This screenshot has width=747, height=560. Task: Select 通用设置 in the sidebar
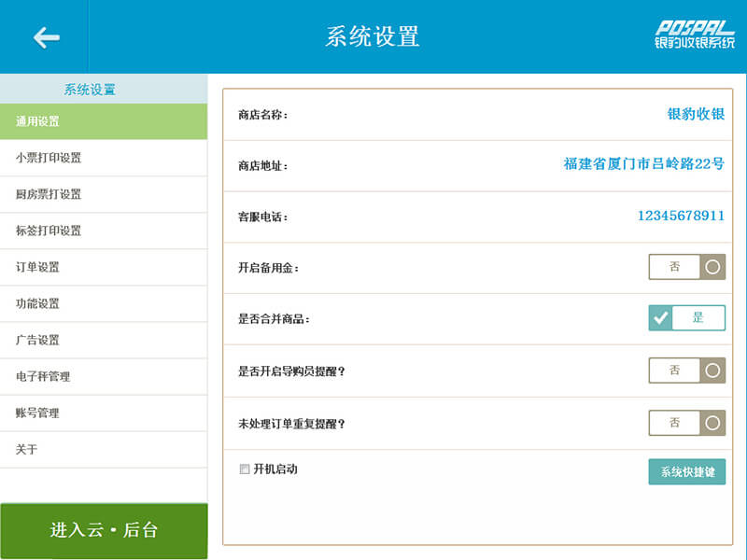click(x=103, y=121)
